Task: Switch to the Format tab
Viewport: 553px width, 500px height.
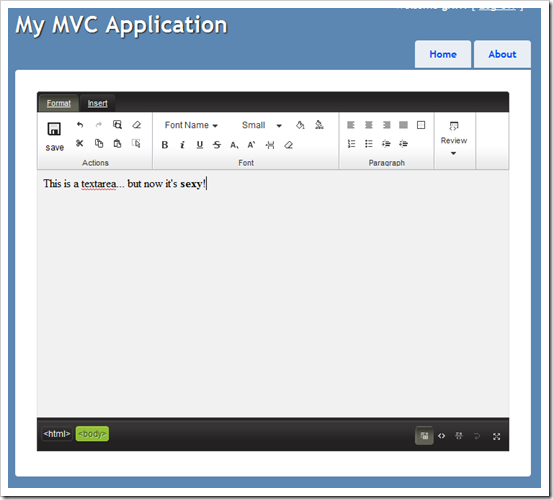Action: click(59, 103)
